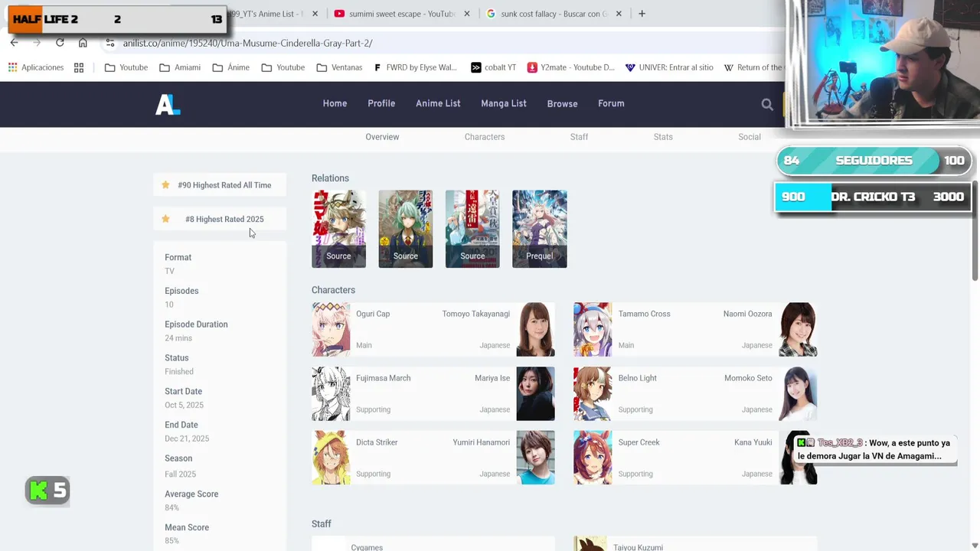Viewport: 980px width, 551px height.
Task: Open the cobalt YT bookmark
Action: pos(493,67)
